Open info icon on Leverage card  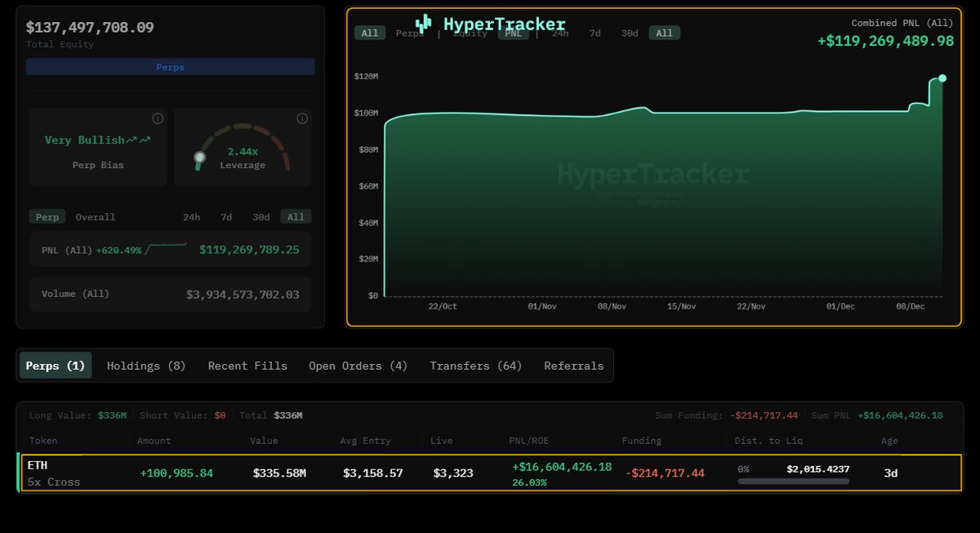(x=302, y=118)
